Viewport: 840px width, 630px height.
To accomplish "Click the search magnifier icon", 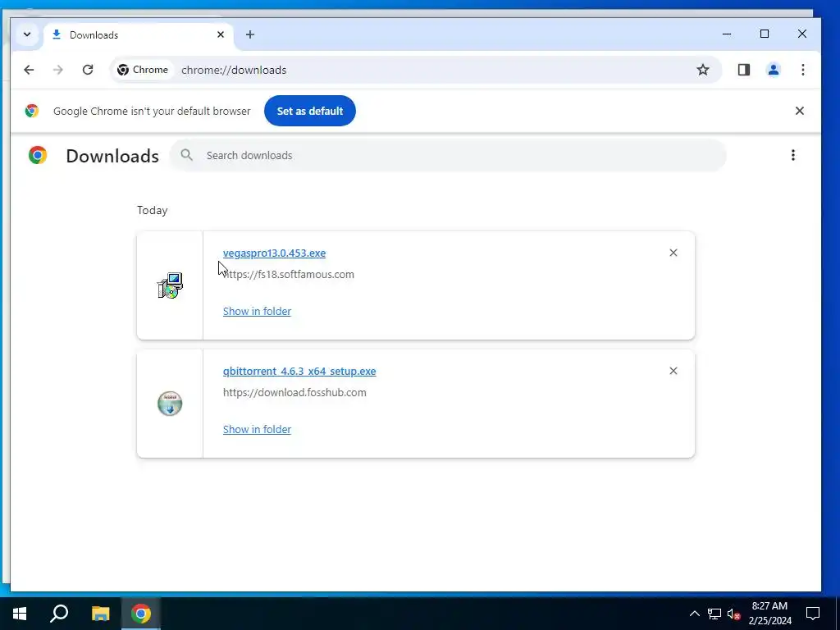I will coord(186,155).
